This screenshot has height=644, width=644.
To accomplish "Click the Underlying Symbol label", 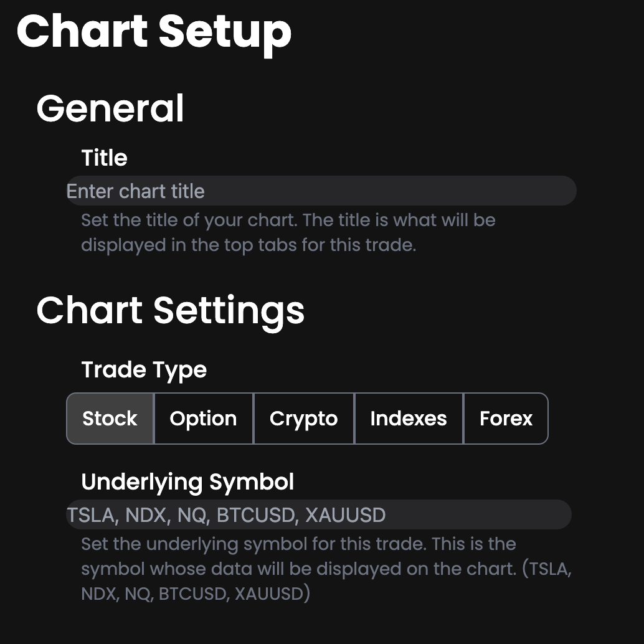I will [187, 482].
